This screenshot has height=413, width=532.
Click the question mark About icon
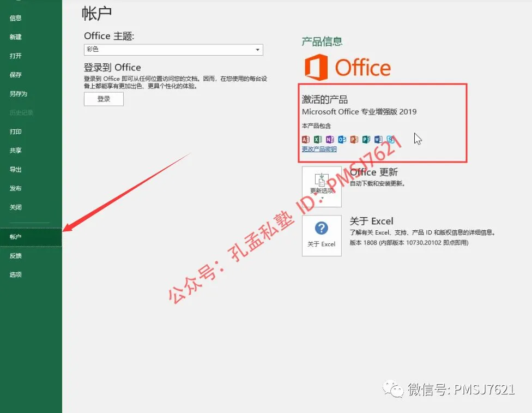[321, 228]
